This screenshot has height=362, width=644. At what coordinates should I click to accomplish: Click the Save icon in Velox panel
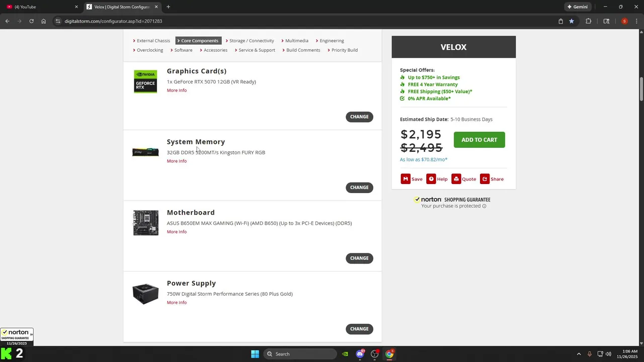pos(406,179)
